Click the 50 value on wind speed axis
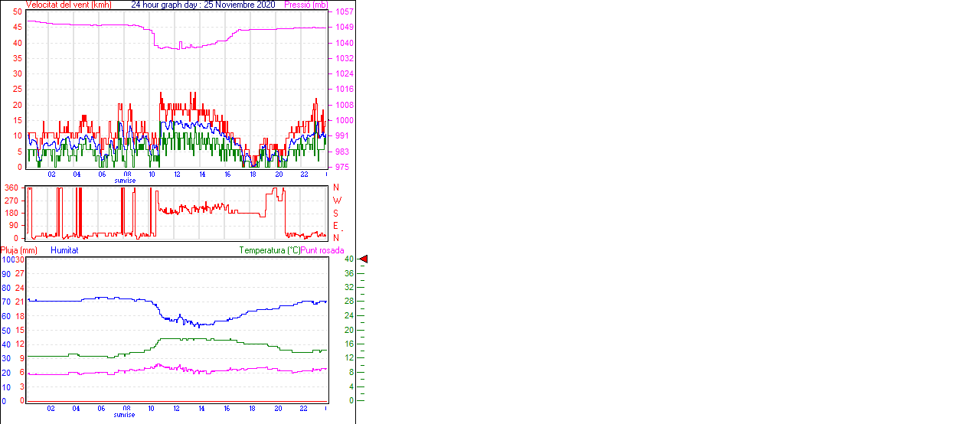Viewport: 980px width, 424px height. (18, 12)
